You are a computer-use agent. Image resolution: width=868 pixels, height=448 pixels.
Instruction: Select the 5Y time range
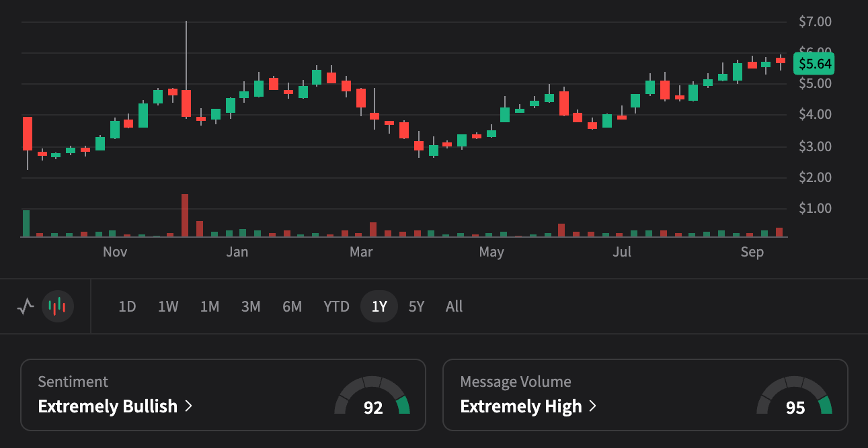[417, 307]
